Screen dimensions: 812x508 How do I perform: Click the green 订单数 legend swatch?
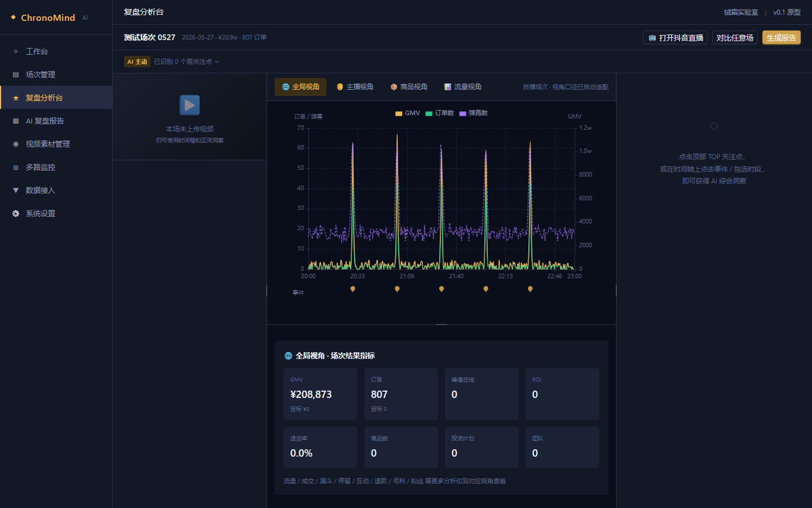pos(429,113)
